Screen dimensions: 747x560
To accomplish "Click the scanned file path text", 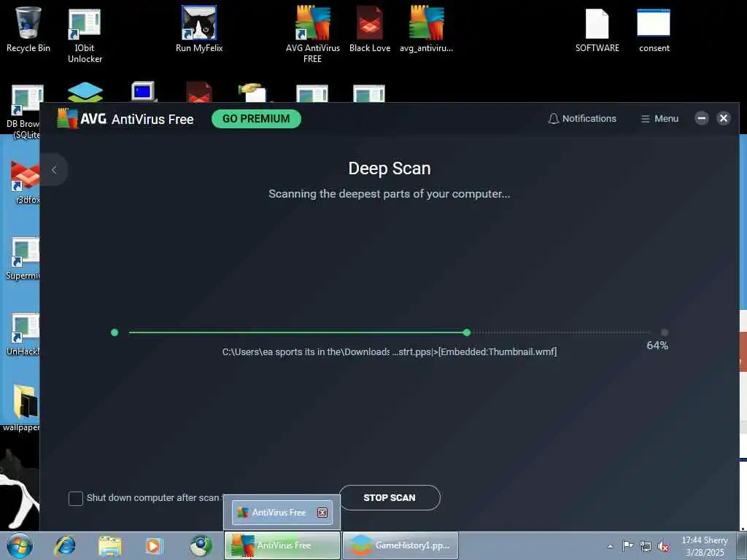I will (x=390, y=352).
